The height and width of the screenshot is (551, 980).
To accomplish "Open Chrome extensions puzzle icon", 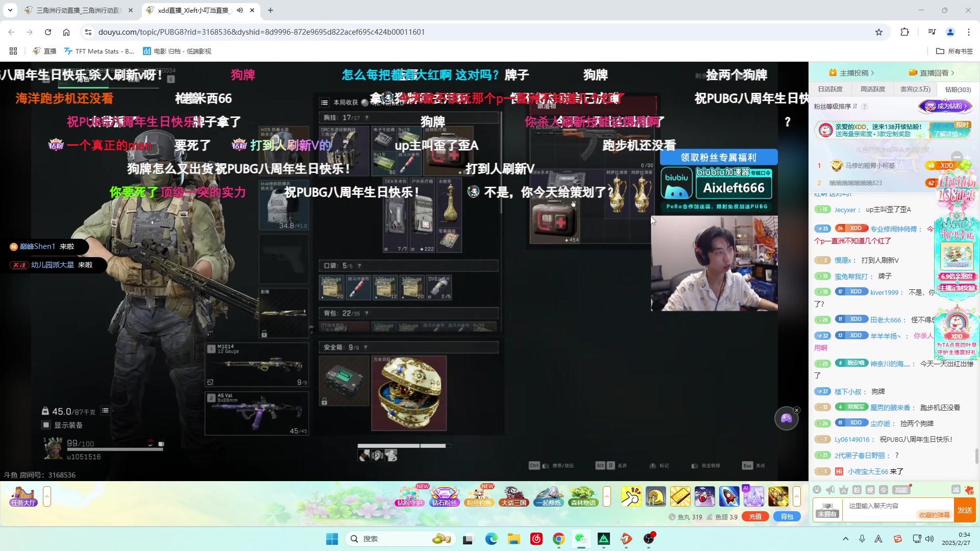I will pos(904,32).
